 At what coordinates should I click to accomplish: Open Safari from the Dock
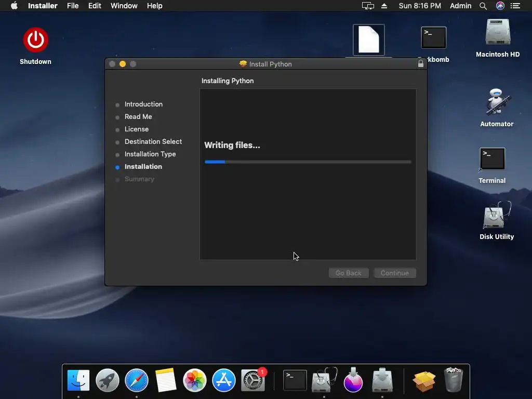[x=137, y=380]
